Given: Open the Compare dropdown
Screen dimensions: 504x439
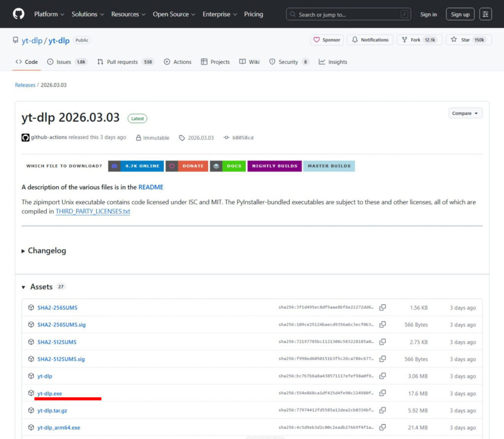Looking at the screenshot, I should [465, 113].
